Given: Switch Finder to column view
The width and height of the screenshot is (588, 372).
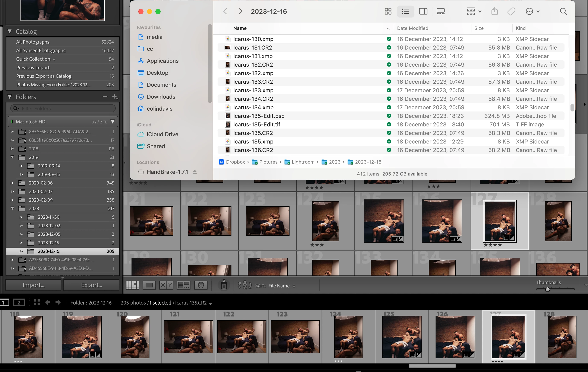Looking at the screenshot, I should tap(423, 12).
